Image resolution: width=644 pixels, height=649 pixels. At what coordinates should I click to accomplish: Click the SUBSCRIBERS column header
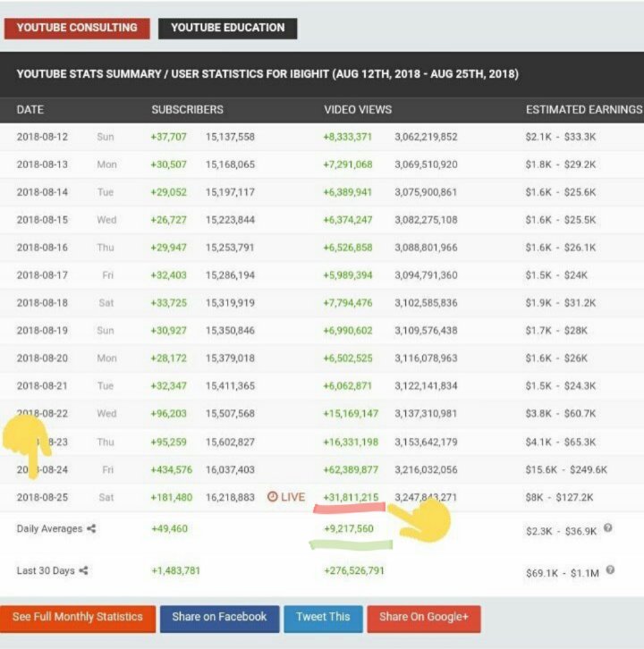(187, 110)
